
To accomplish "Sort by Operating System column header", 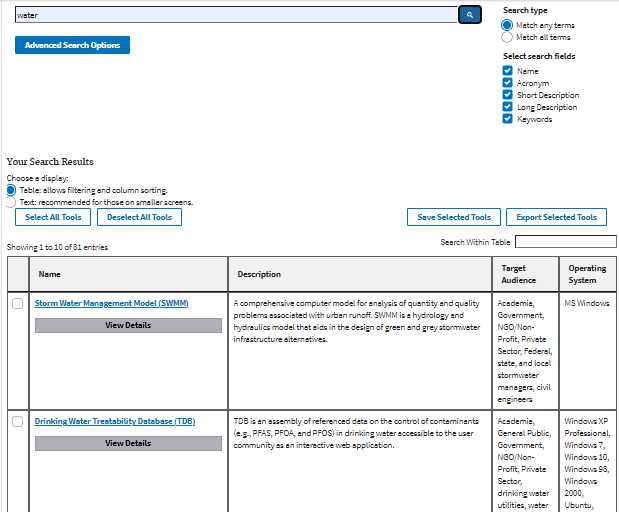I will [x=588, y=274].
